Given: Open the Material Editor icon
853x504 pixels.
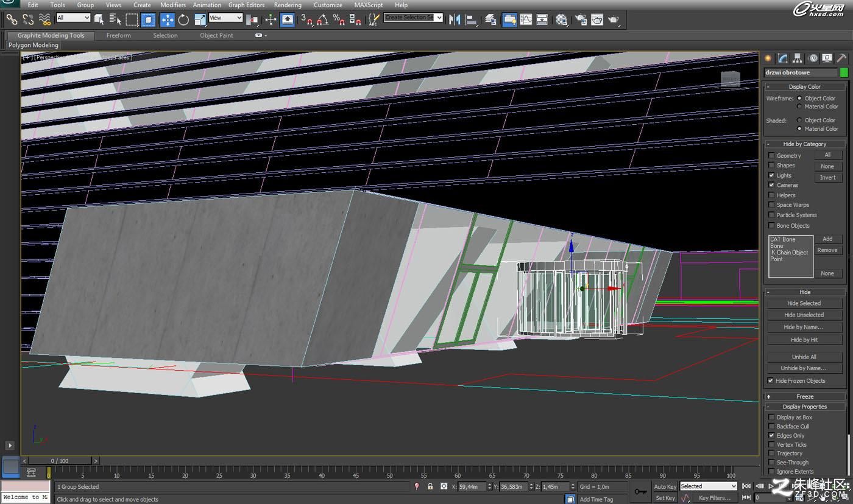Looking at the screenshot, I should pyautogui.click(x=561, y=19).
